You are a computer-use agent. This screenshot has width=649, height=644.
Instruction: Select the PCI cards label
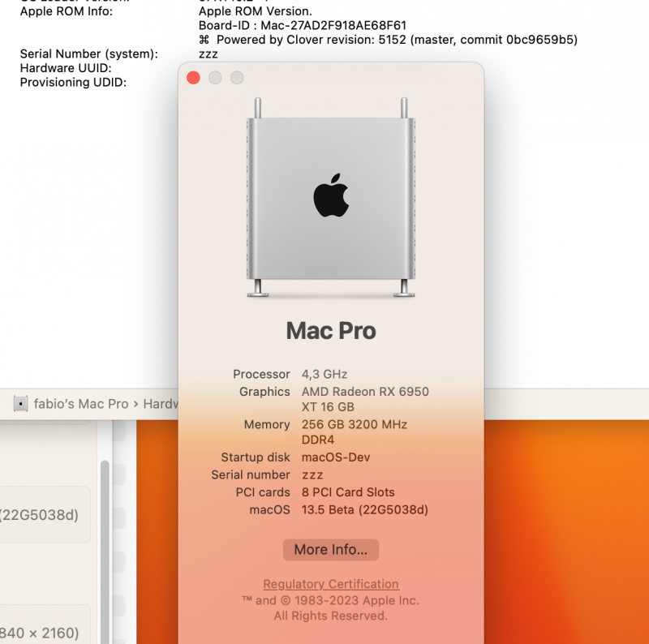[263, 492]
